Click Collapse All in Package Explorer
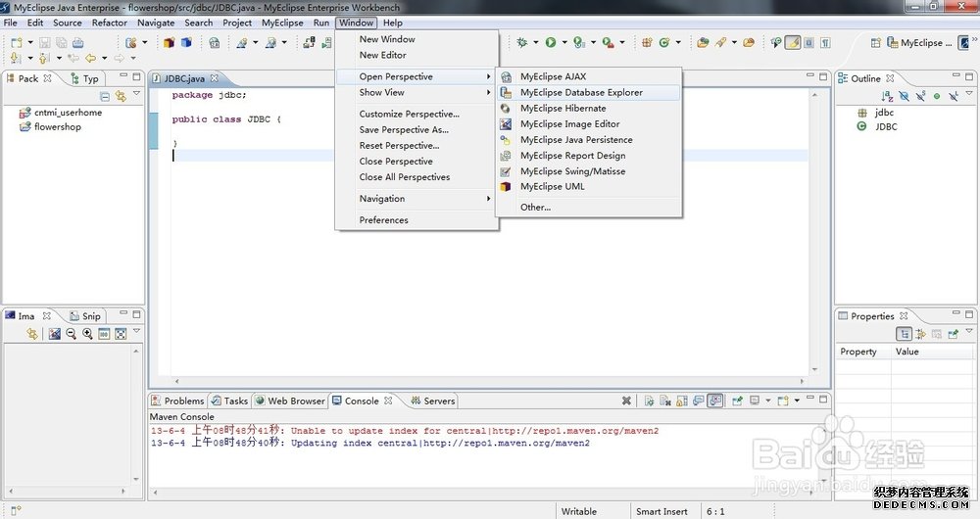Image resolution: width=980 pixels, height=519 pixels. coord(105,96)
